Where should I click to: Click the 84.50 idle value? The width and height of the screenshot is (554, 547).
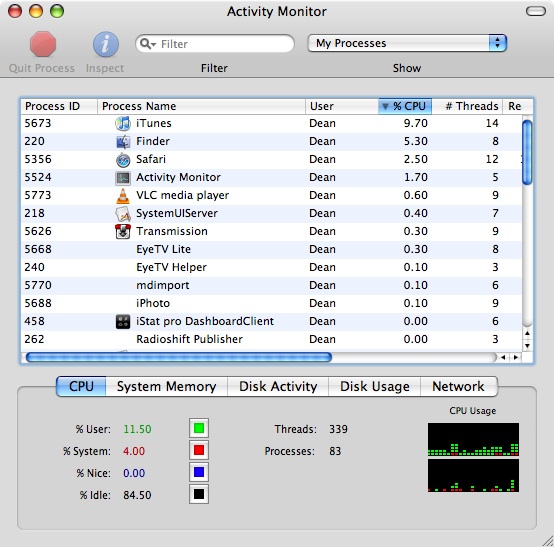click(137, 495)
